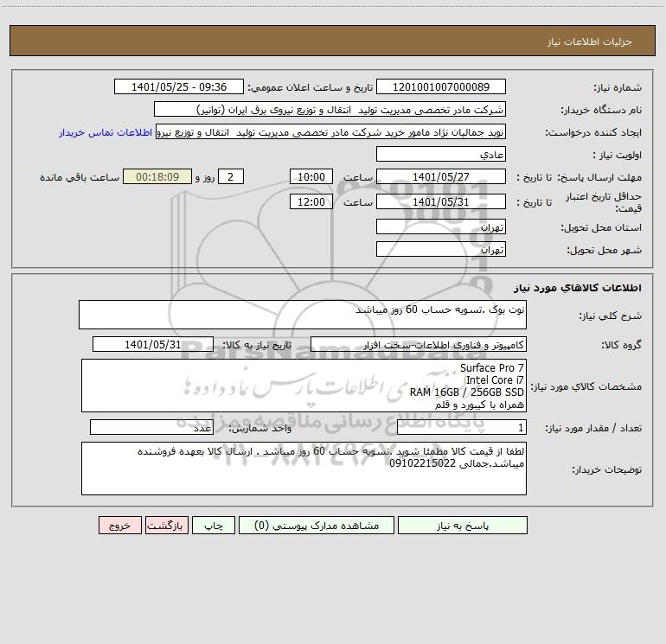
Task: Click the واحد شمارش label
Action: coord(260,428)
